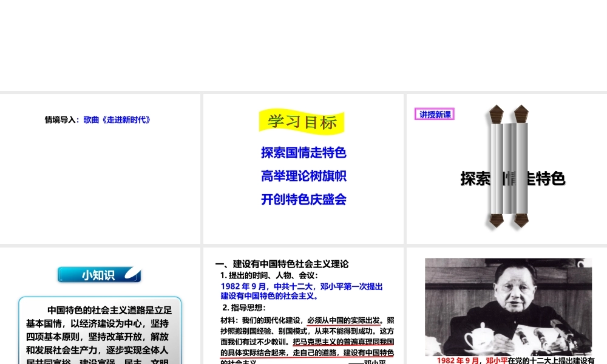
Task: Click the underlined text 必须从中国的实际出发
Action: click(x=344, y=321)
